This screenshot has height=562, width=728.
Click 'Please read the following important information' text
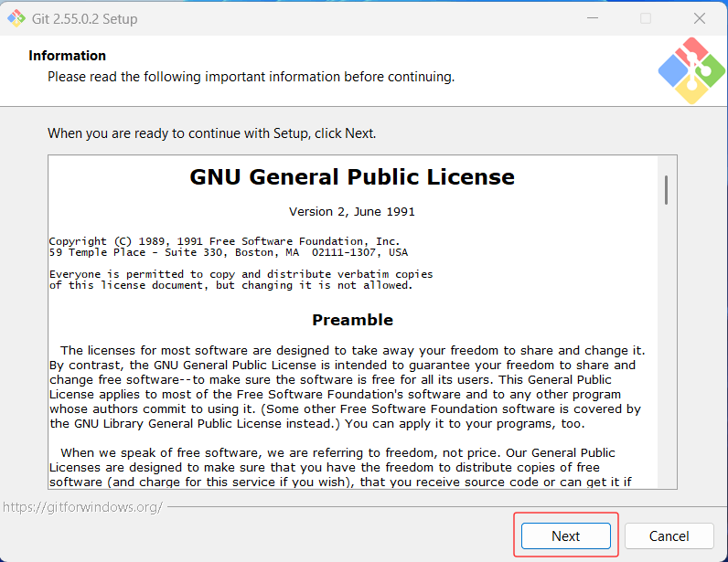point(251,77)
